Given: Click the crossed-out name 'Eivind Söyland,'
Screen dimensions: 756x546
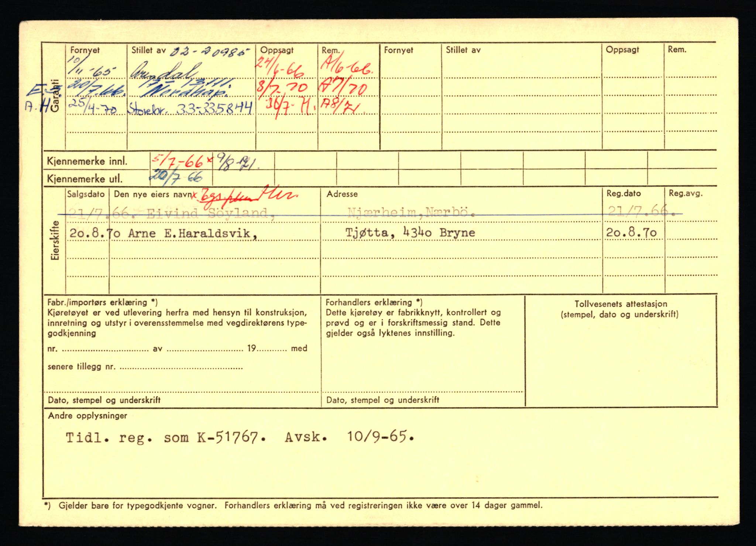Looking at the screenshot, I should click(x=211, y=213).
